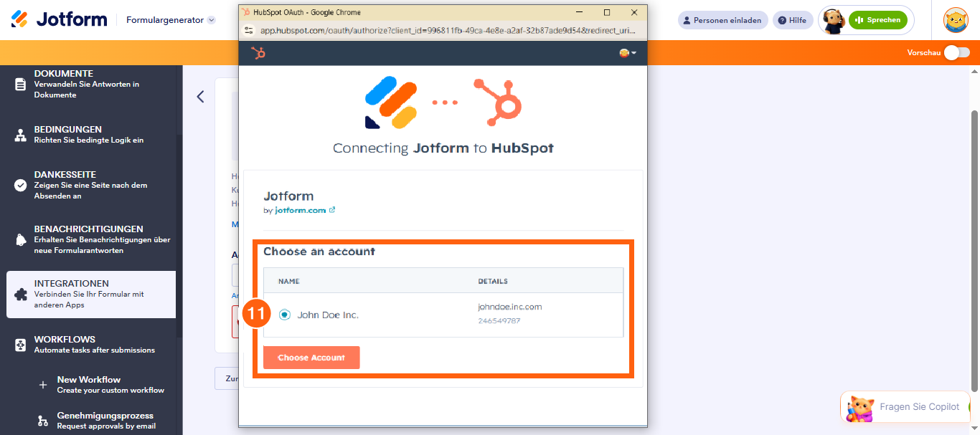The image size is (980, 435).
Task: Click the sidebar panel scrollbar
Action: [179, 236]
